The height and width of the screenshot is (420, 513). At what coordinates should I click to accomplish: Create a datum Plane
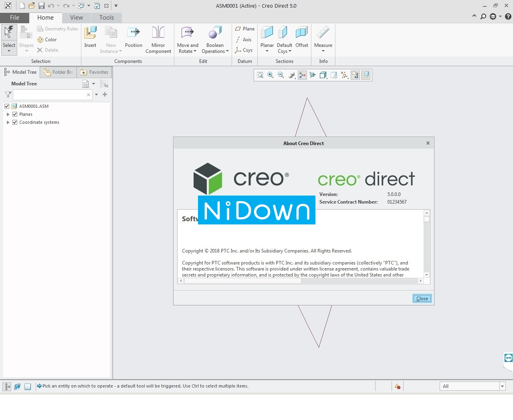point(245,29)
